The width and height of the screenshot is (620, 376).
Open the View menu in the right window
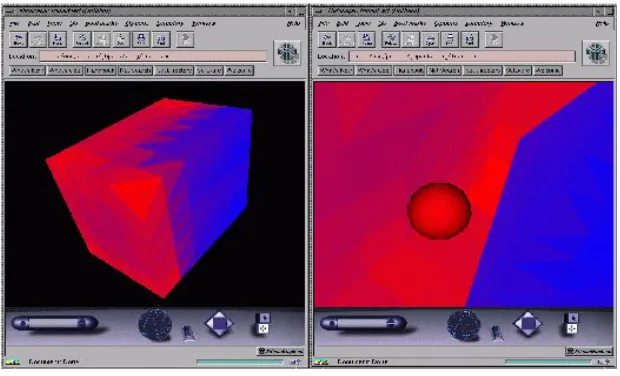click(x=363, y=24)
